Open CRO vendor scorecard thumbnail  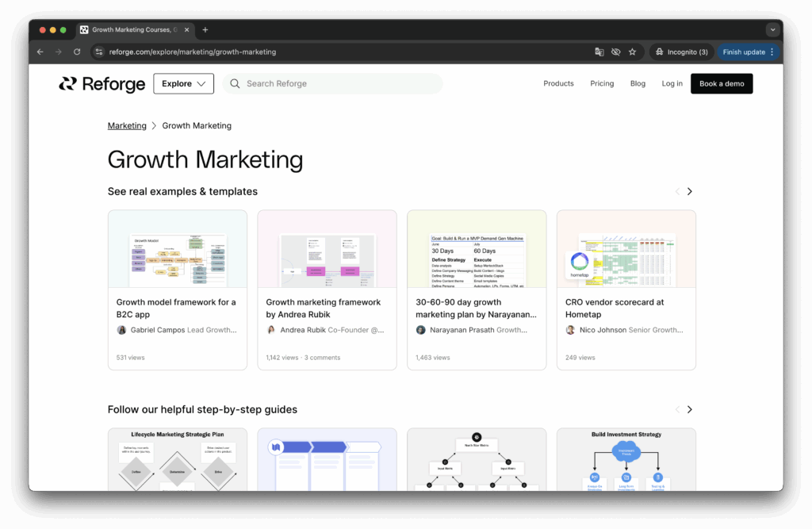tap(626, 249)
